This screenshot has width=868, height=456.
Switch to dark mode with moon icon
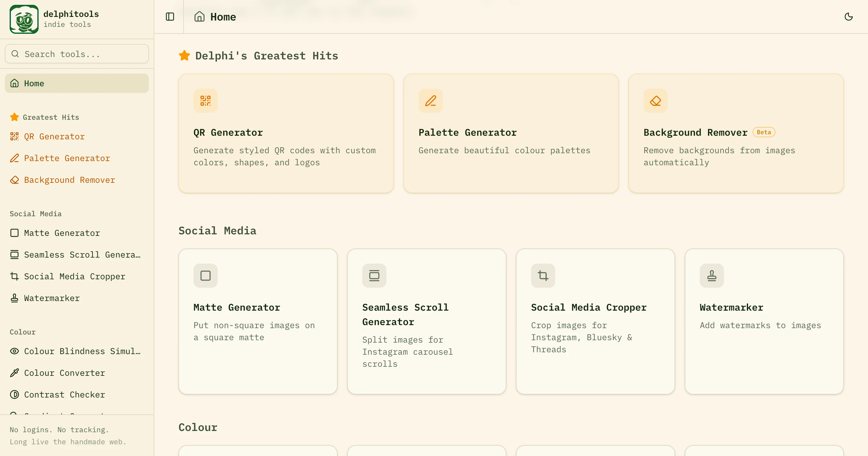tap(848, 17)
